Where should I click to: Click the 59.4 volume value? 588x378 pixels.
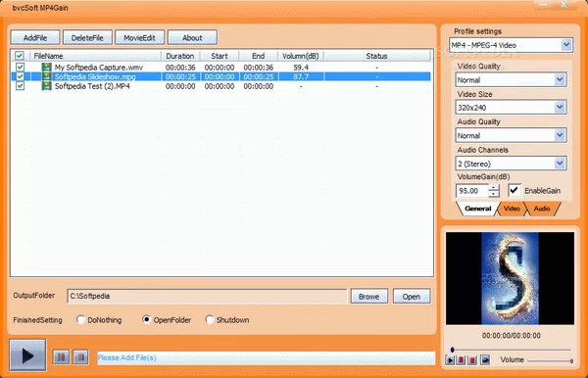click(301, 68)
